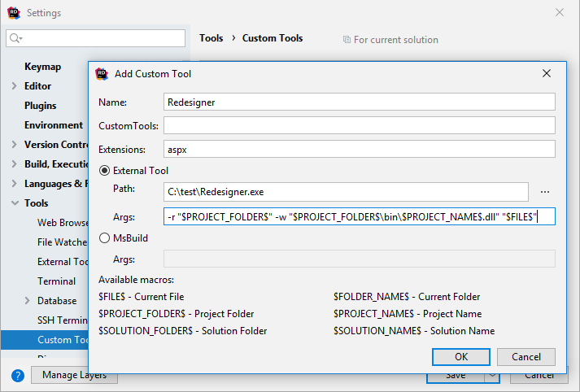Image resolution: width=580 pixels, height=392 pixels.
Task: Click the Save button in Settings
Action: 456,376
